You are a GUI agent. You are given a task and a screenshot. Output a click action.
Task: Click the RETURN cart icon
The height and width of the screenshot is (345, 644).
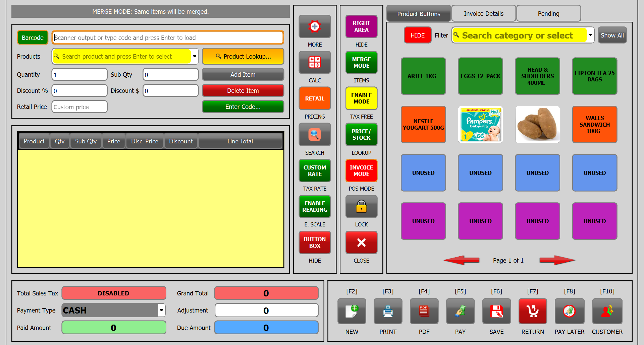[x=532, y=311]
